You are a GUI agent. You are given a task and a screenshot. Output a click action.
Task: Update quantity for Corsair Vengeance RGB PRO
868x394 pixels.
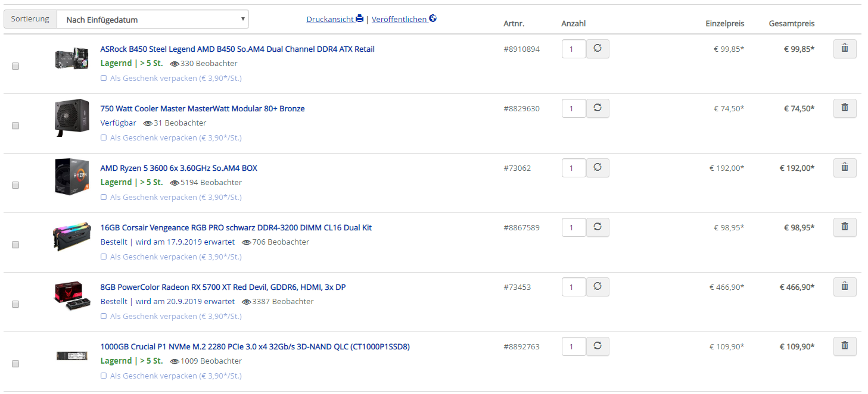point(598,227)
